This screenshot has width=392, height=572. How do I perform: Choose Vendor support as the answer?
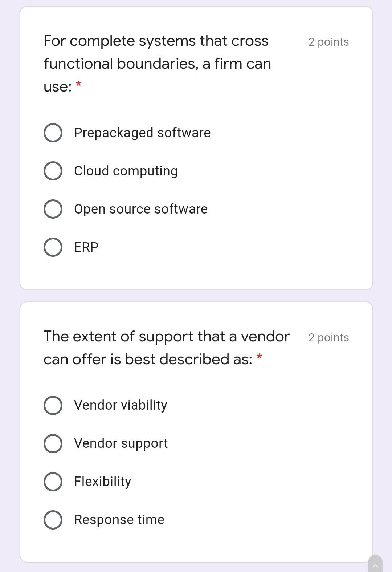click(53, 443)
